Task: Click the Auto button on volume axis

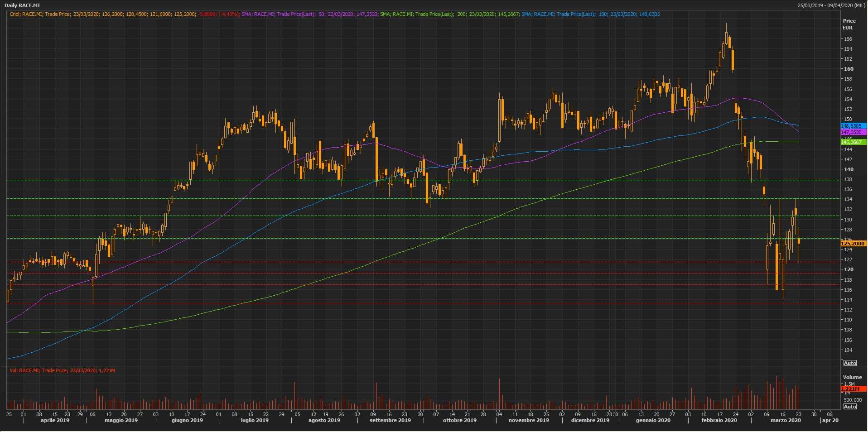Action: (850, 406)
